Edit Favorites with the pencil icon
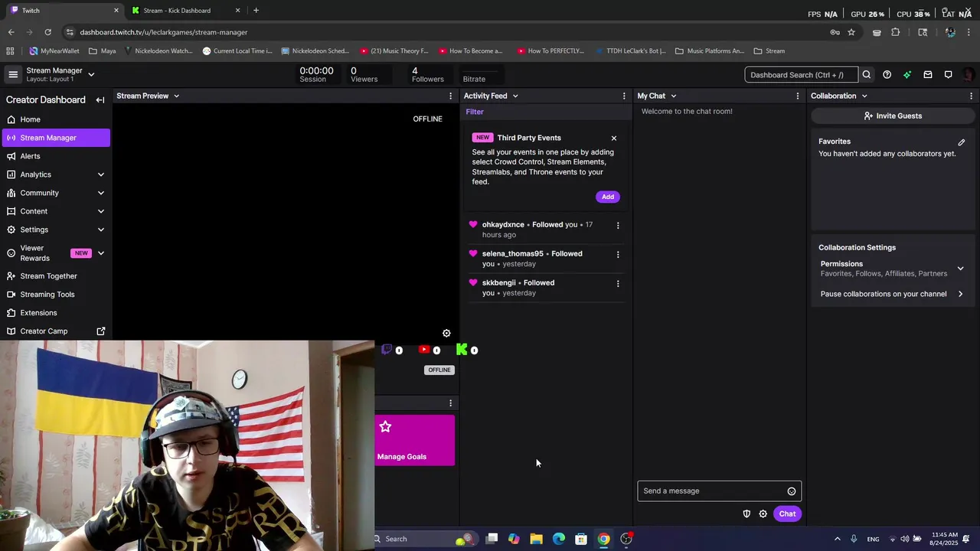Screen dimensions: 980x551 [962, 142]
